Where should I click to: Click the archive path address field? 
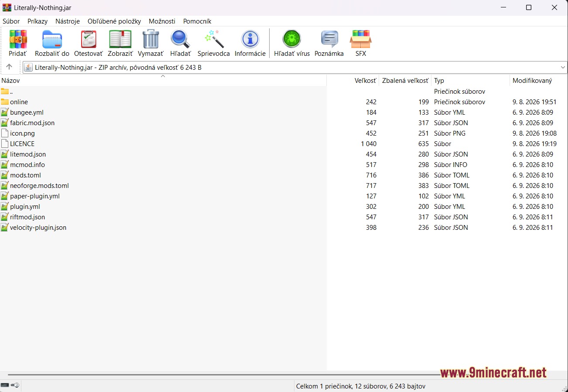(295, 68)
